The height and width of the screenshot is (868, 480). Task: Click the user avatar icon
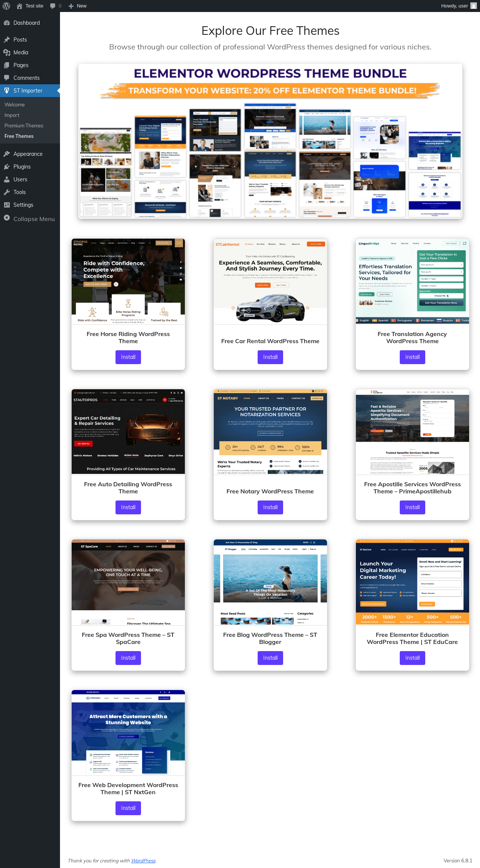tap(474, 6)
